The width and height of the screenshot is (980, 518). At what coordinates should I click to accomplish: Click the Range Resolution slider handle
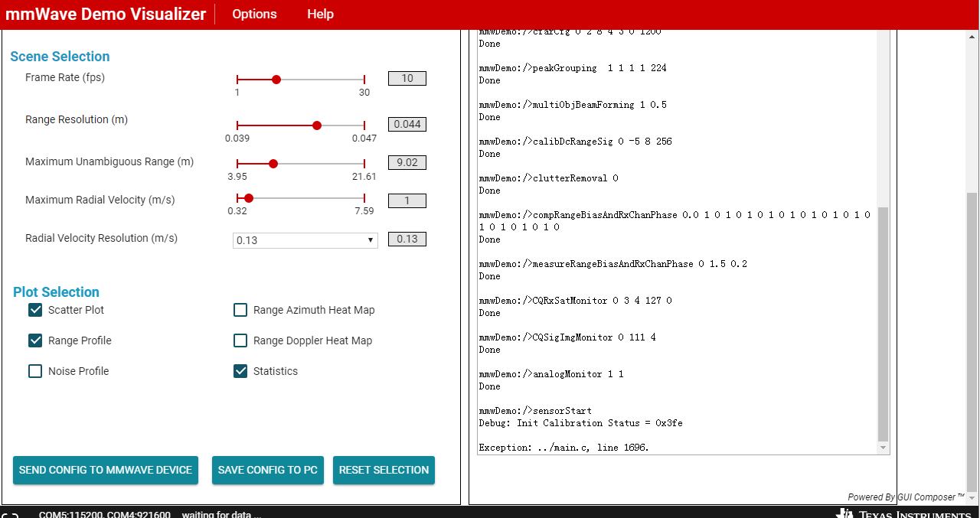click(x=317, y=125)
